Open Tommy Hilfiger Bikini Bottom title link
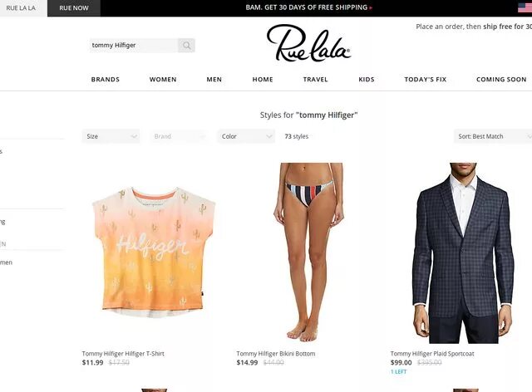The width and height of the screenshot is (532, 392). click(276, 354)
